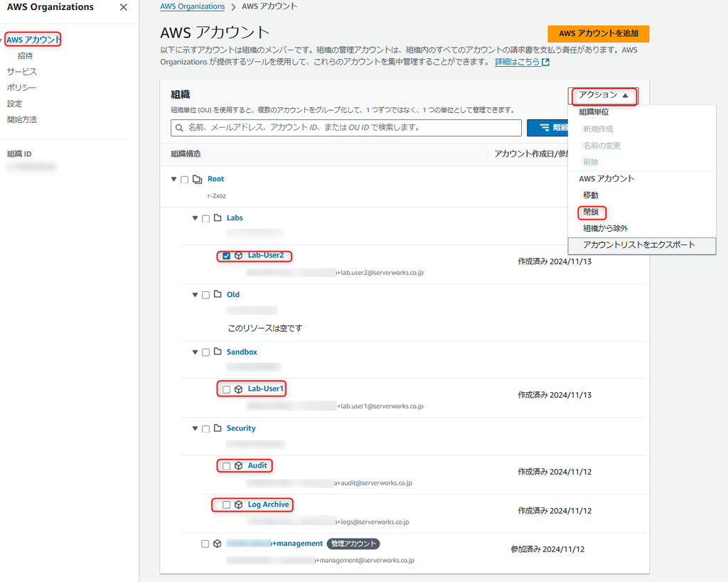Click the blue 階層 view button
Viewport: 728px width, 582px height.
[548, 128]
